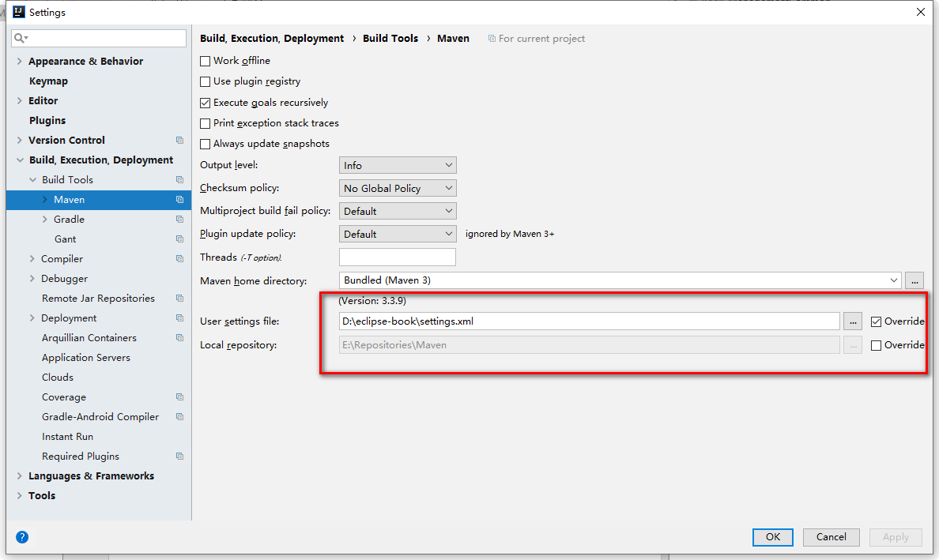Expand the Debugger node
The image size is (939, 560).
[x=32, y=278]
